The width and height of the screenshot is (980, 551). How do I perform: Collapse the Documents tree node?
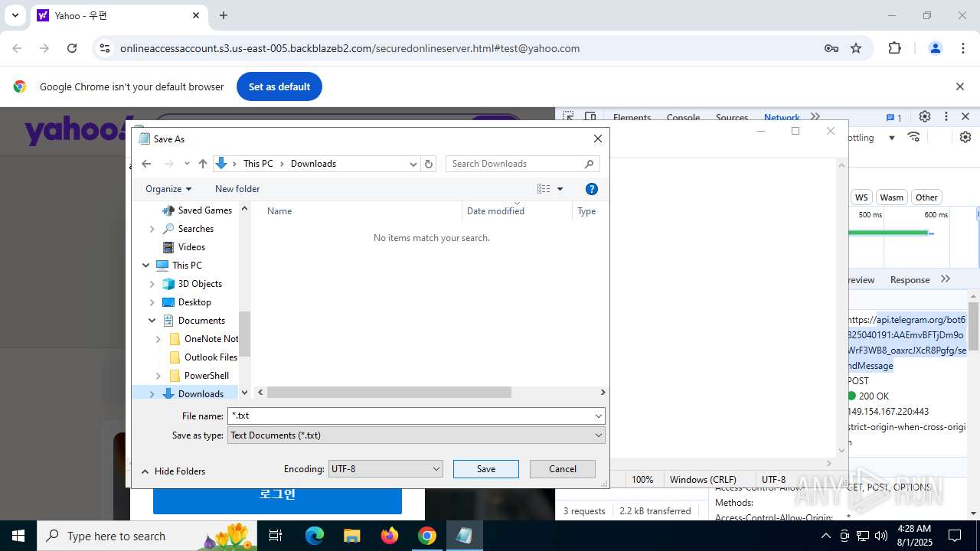152,321
